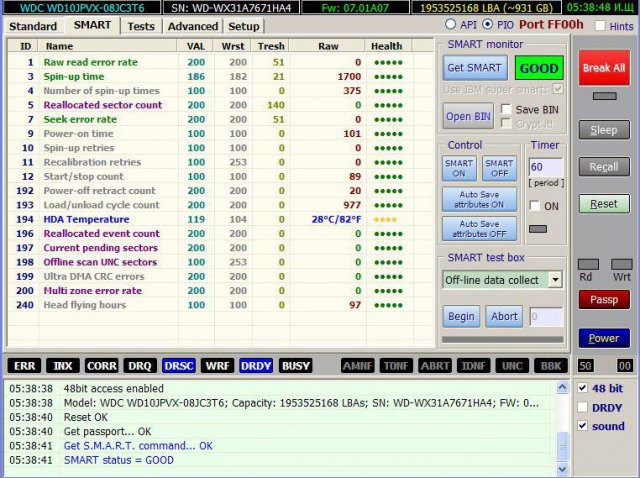Click the Timer period input field
640x478 pixels.
pos(545,167)
